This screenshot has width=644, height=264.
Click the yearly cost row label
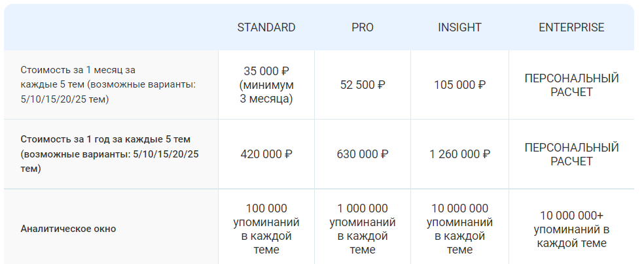coord(109,154)
